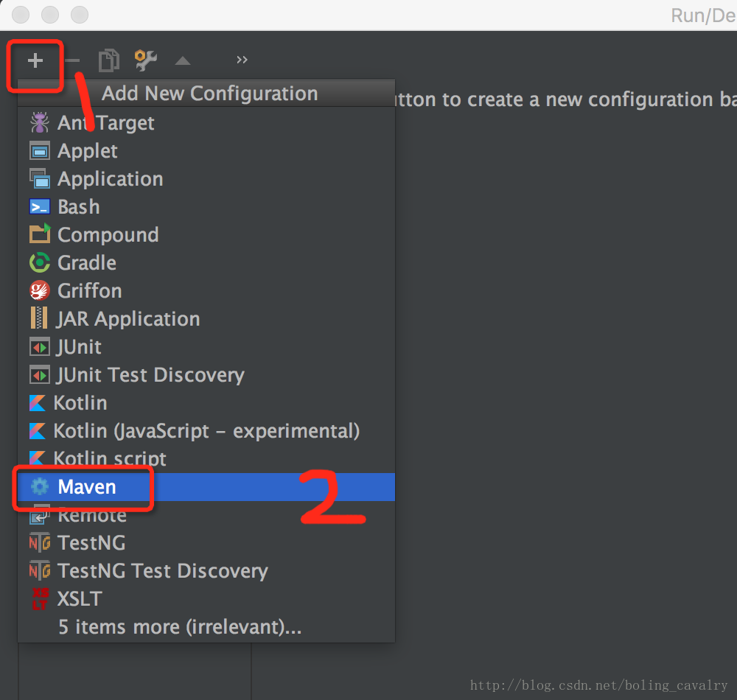Choose the Griffon entry
737x700 pixels.
[206, 291]
